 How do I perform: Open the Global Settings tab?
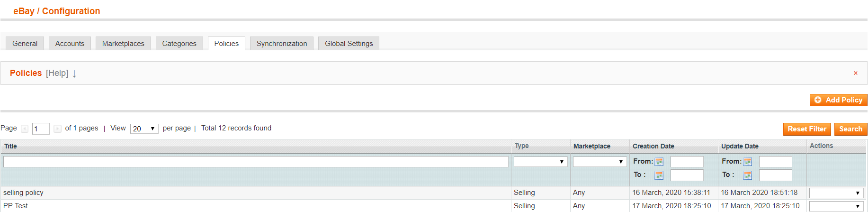(x=349, y=44)
